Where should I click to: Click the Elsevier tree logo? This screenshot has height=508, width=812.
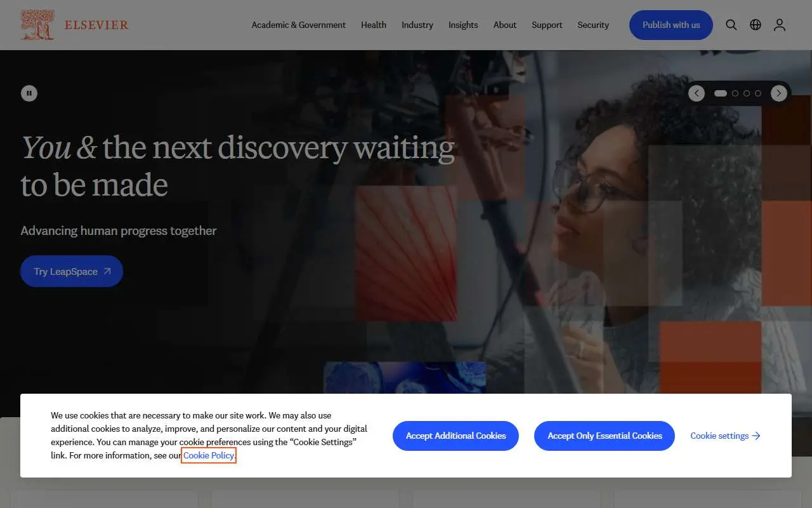click(x=37, y=25)
